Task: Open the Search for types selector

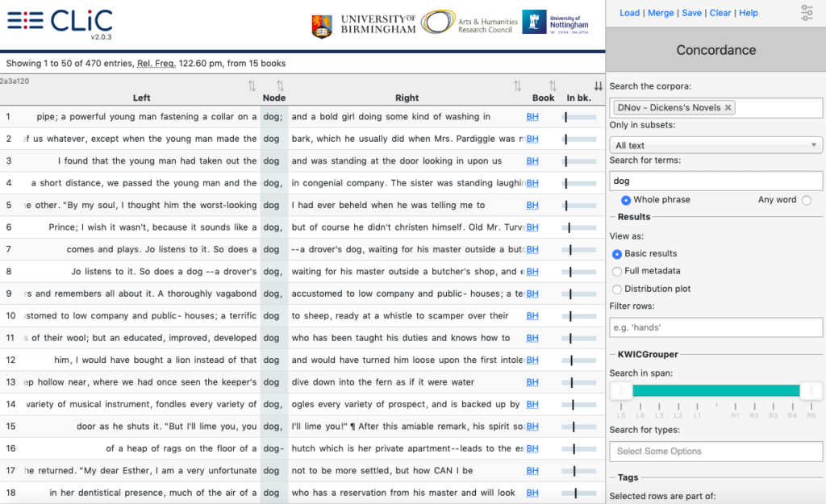Action: (x=715, y=452)
